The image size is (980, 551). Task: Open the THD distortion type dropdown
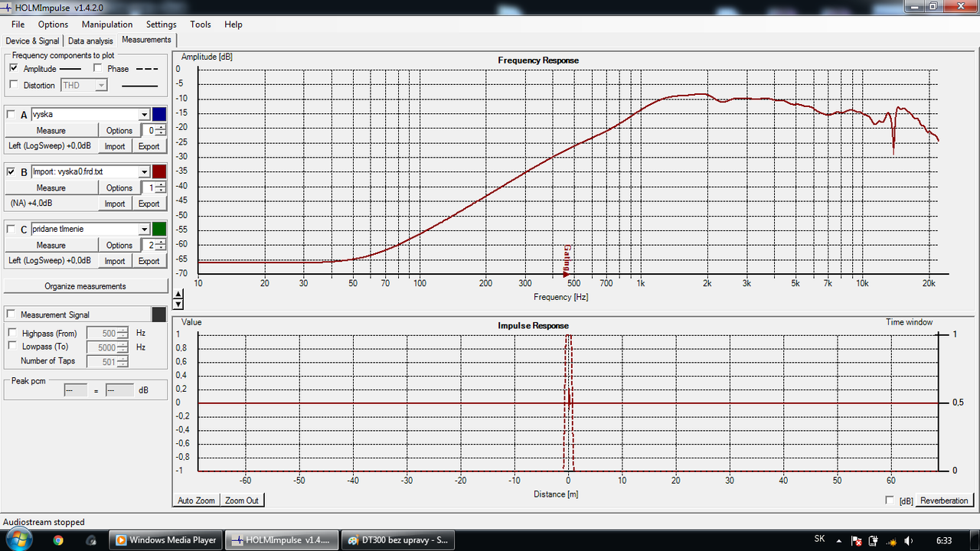pyautogui.click(x=101, y=86)
